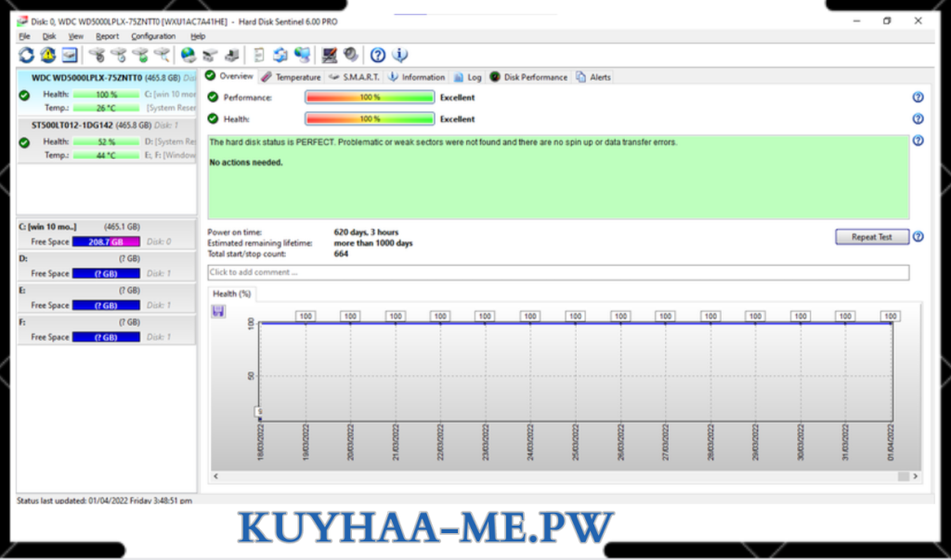Image resolution: width=951 pixels, height=560 pixels.
Task: Open the Information tab
Action: coord(416,77)
